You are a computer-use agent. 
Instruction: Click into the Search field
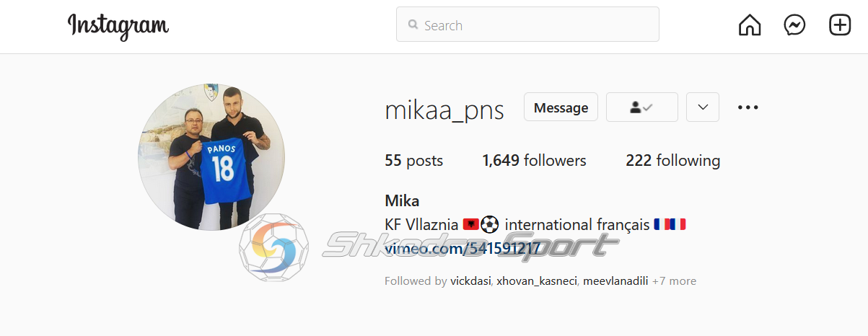point(527,25)
